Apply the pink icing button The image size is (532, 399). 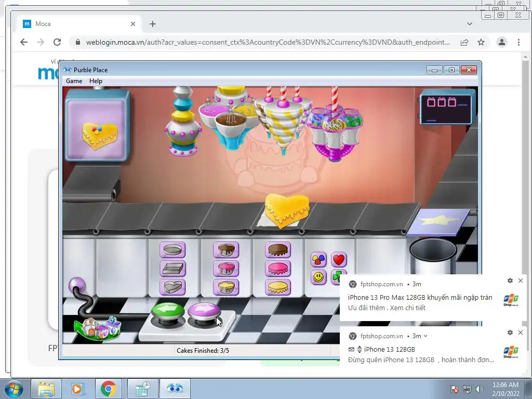point(278,269)
